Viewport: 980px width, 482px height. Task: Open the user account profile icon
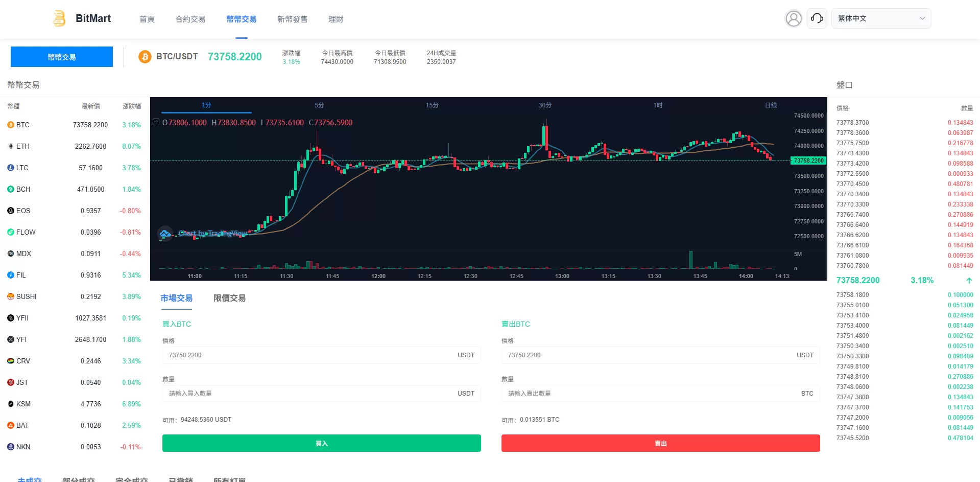[x=793, y=18]
